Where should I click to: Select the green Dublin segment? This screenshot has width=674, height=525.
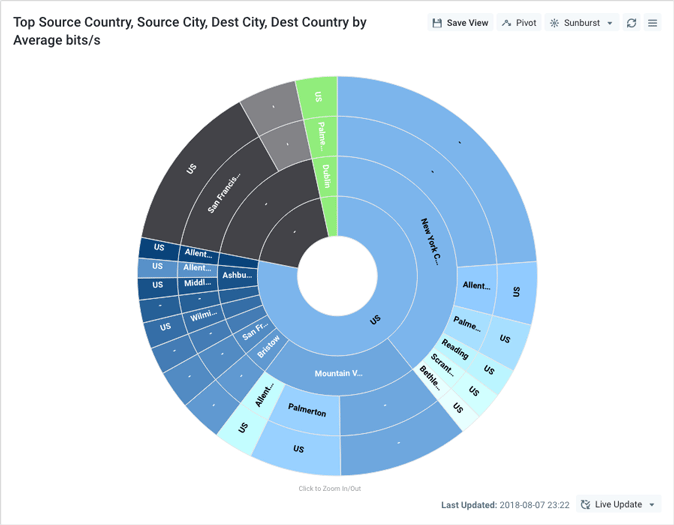(x=326, y=175)
